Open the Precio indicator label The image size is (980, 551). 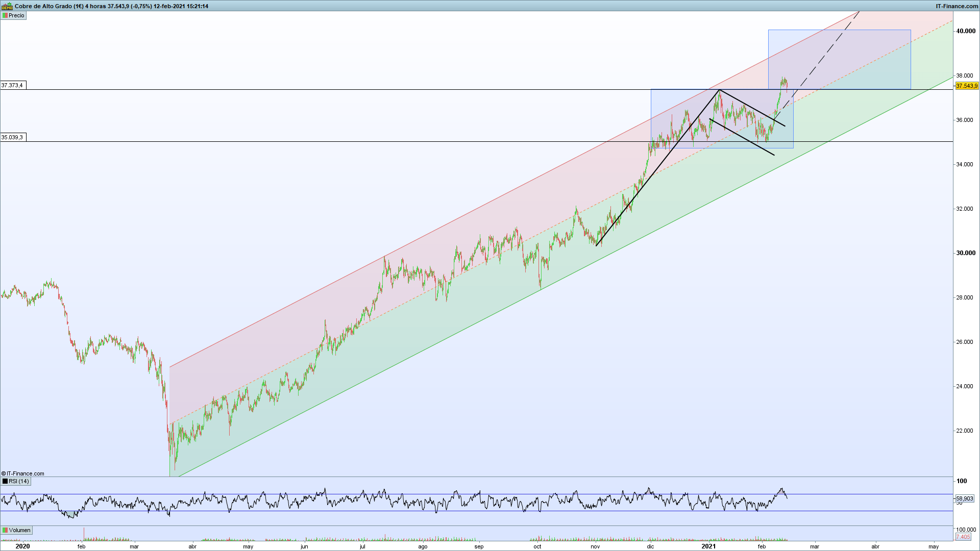[x=13, y=15]
